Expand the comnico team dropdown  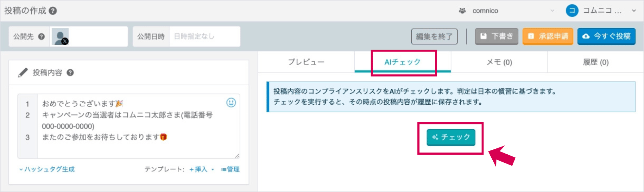[x=552, y=11]
